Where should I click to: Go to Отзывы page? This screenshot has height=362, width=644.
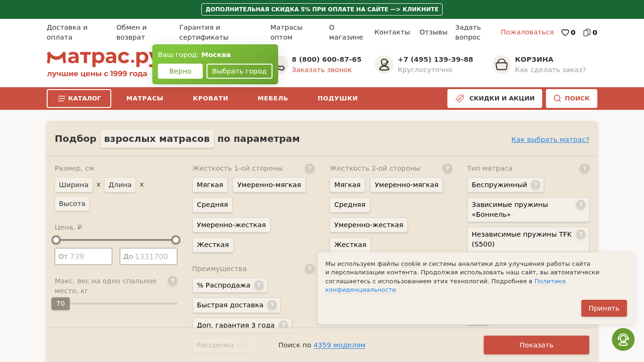(434, 32)
